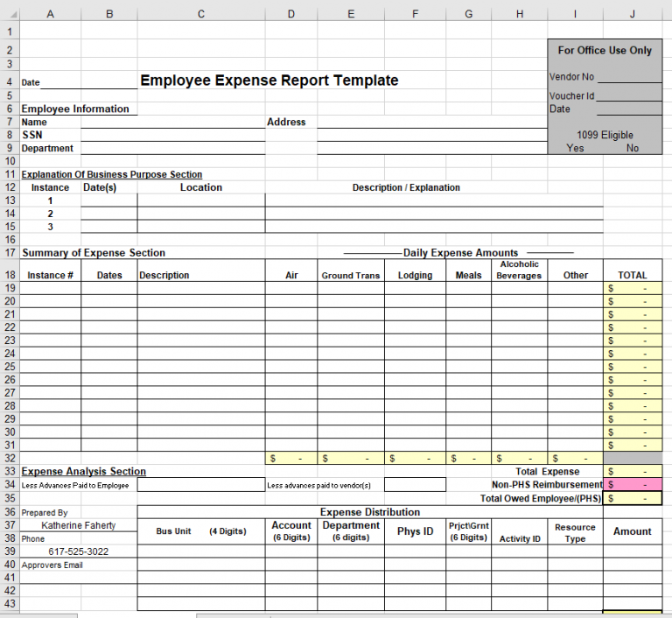Click the Phys ID header

(x=415, y=531)
